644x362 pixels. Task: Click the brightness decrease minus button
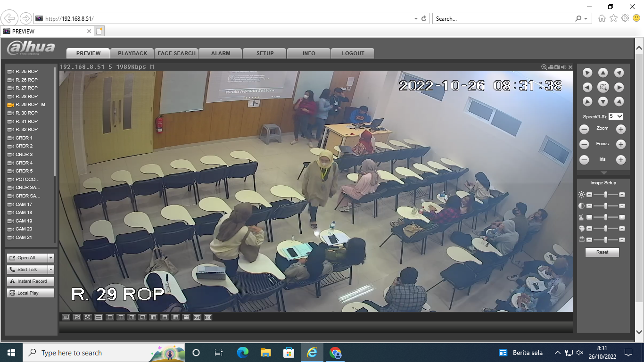[589, 195]
